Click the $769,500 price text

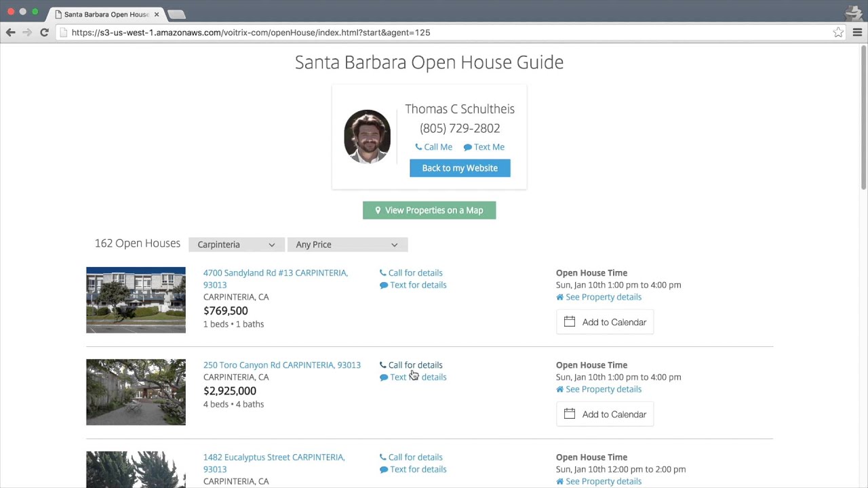[x=226, y=310]
